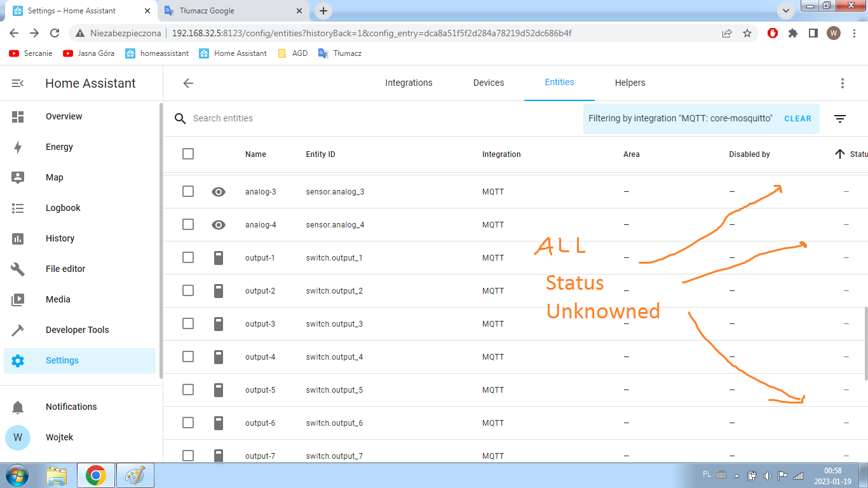
Task: Check the box for output-1 entity
Action: (x=188, y=257)
